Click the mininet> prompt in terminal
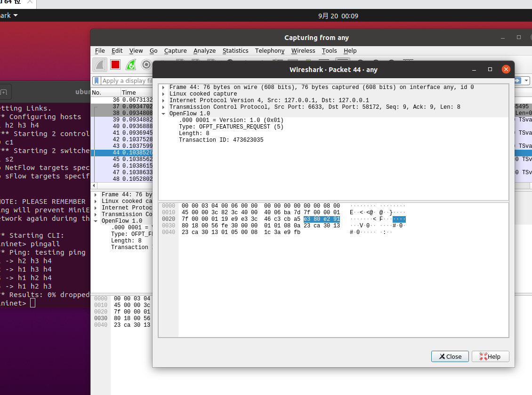Viewport: 532px width, 395px height. [x=13, y=303]
